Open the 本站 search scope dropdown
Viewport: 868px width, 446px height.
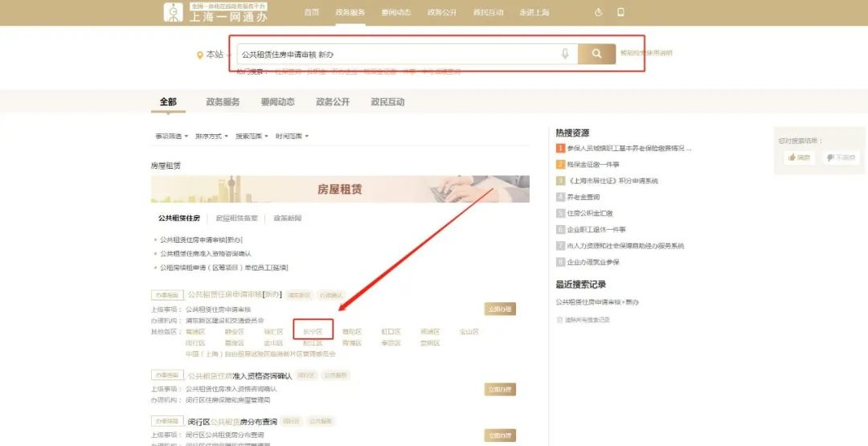point(214,55)
